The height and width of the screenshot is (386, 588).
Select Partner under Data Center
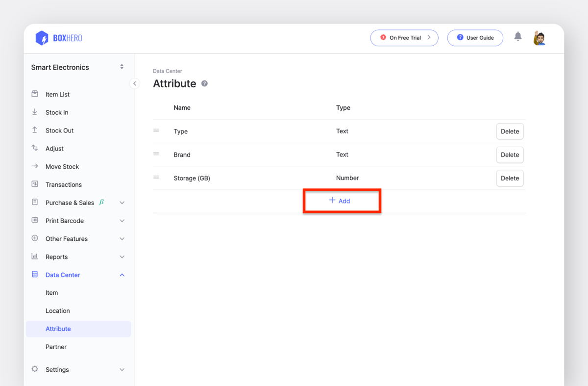tap(56, 347)
